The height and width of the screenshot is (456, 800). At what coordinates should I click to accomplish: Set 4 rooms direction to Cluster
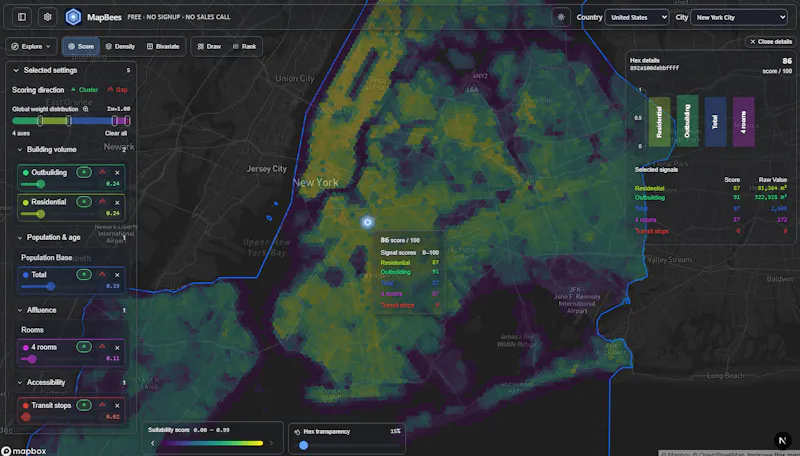(84, 347)
